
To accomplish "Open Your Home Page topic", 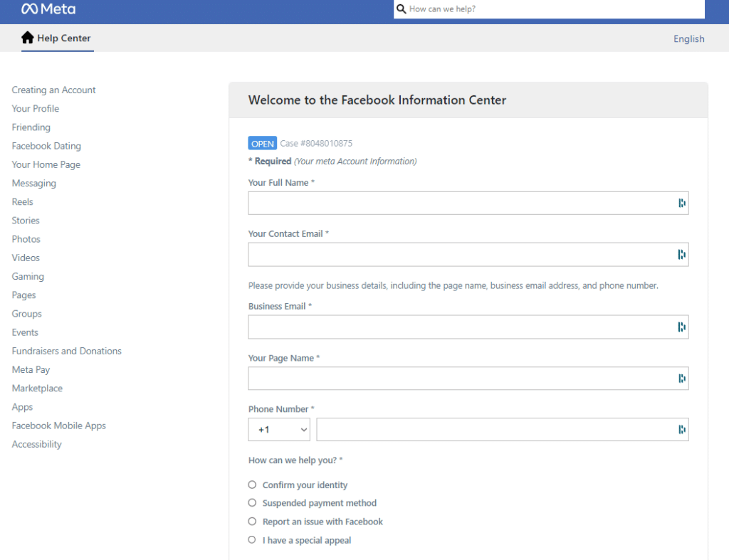I will click(46, 164).
